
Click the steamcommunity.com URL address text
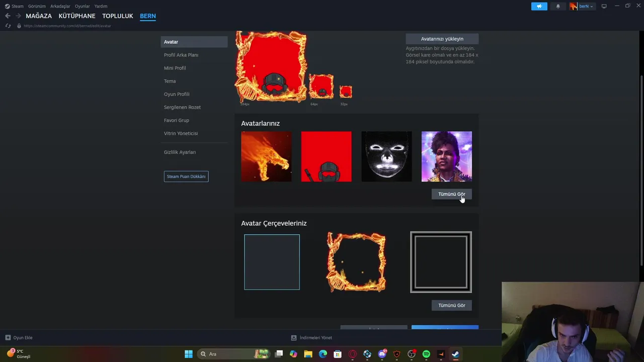[x=67, y=26]
